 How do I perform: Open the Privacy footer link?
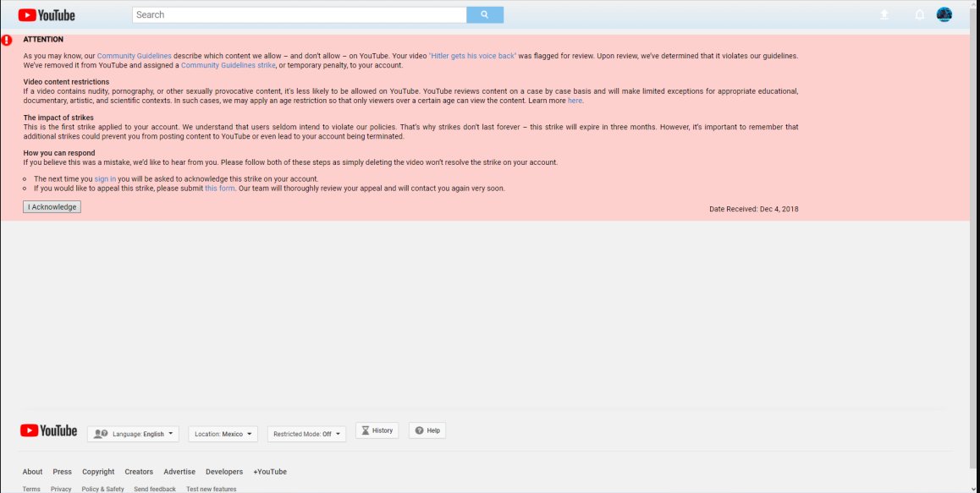pos(61,490)
